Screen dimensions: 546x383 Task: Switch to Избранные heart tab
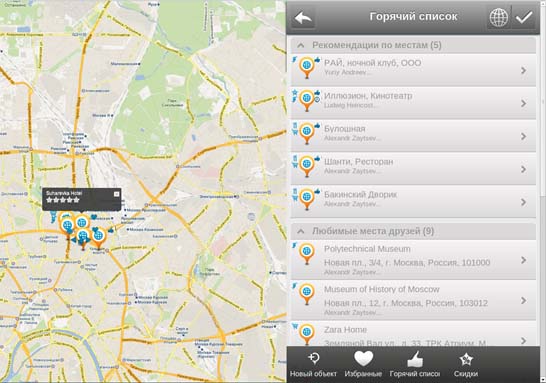(363, 365)
